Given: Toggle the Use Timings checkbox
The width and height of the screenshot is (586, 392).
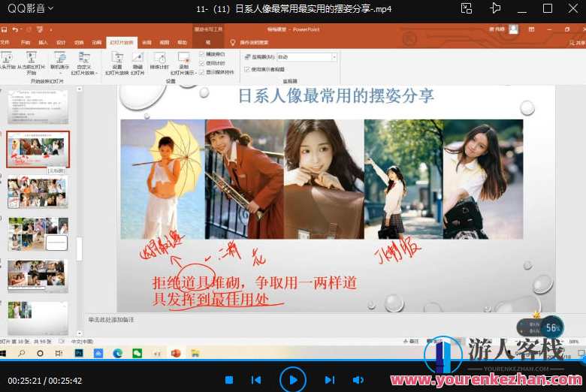Looking at the screenshot, I should [201, 63].
